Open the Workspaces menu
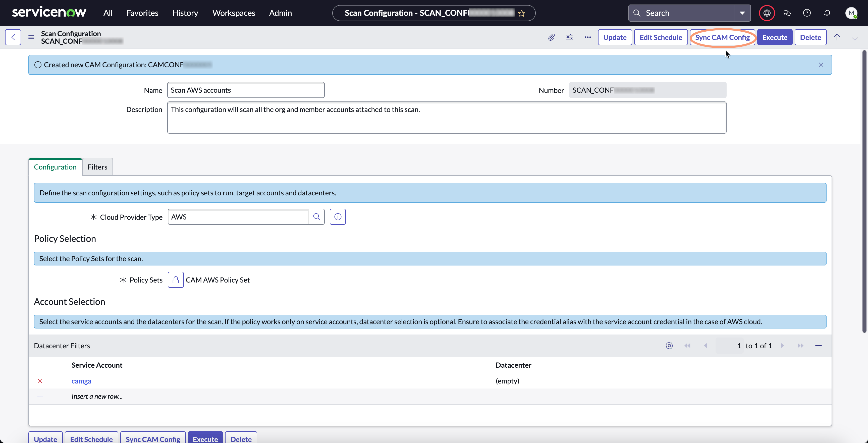Viewport: 868px width, 443px height. tap(234, 13)
